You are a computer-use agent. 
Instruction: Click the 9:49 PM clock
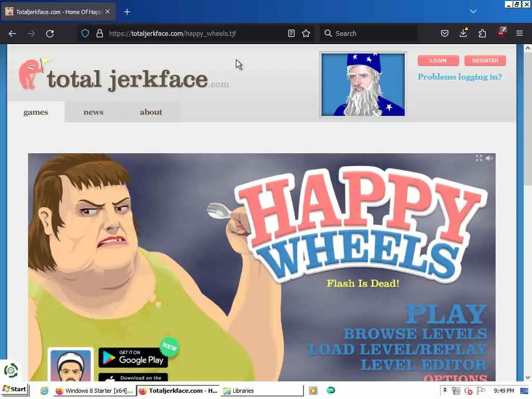504,391
